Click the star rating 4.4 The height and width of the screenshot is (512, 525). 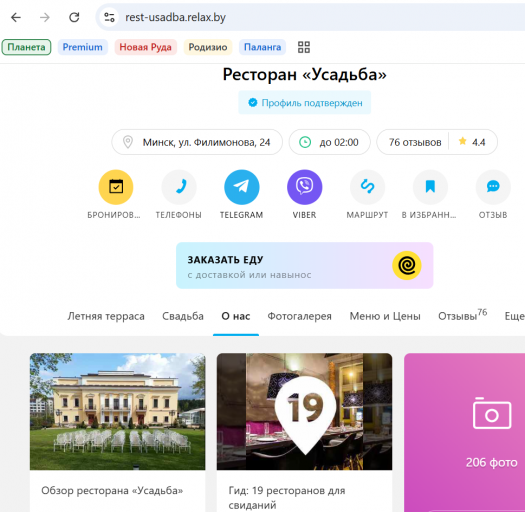[x=472, y=142]
